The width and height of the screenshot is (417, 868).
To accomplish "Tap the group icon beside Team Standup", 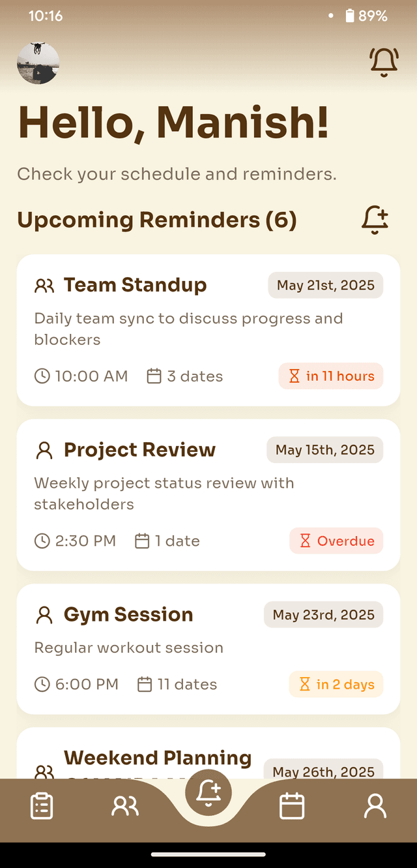I will point(44,285).
